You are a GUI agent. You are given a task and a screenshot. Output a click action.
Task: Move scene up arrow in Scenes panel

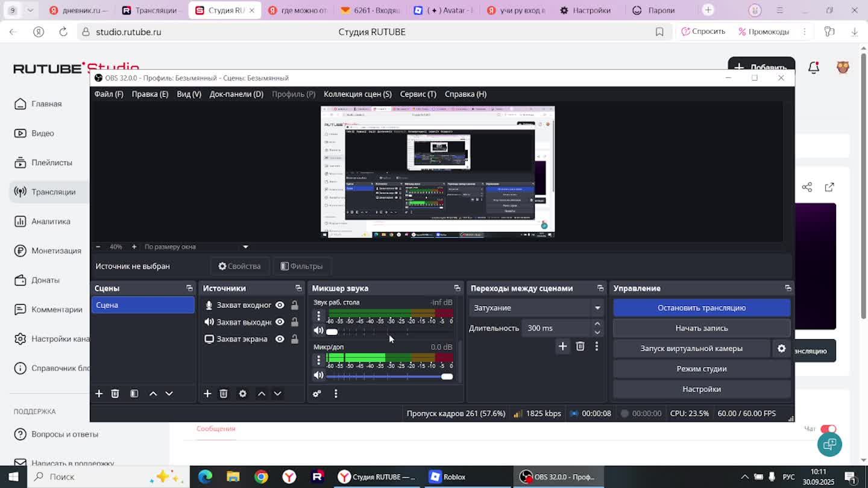[x=153, y=393]
